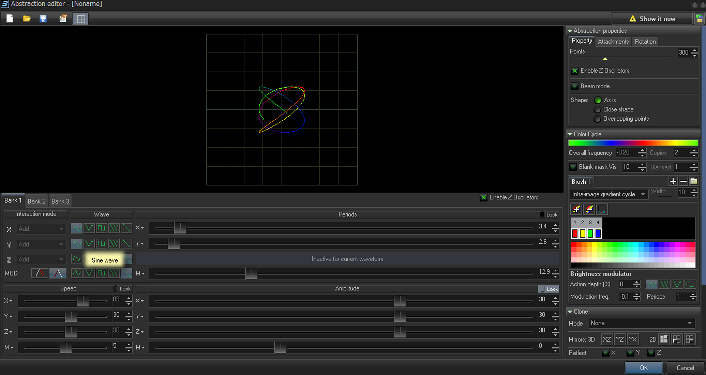Click the Open folder toolbar icon
This screenshot has width=706, height=375.
[x=27, y=18]
